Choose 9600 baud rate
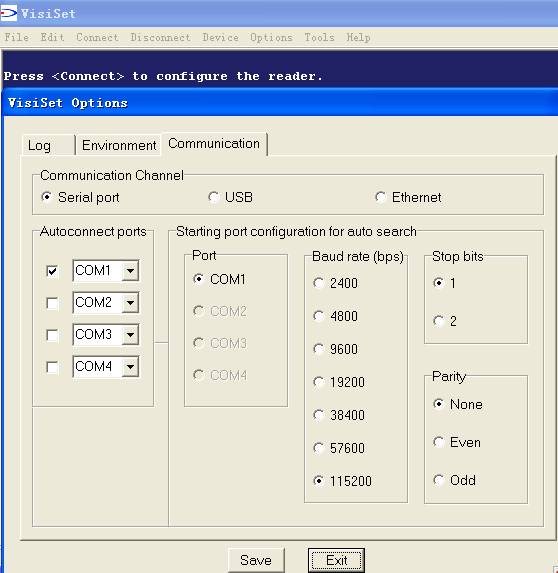Viewport: 558px width, 573px height. 335,349
